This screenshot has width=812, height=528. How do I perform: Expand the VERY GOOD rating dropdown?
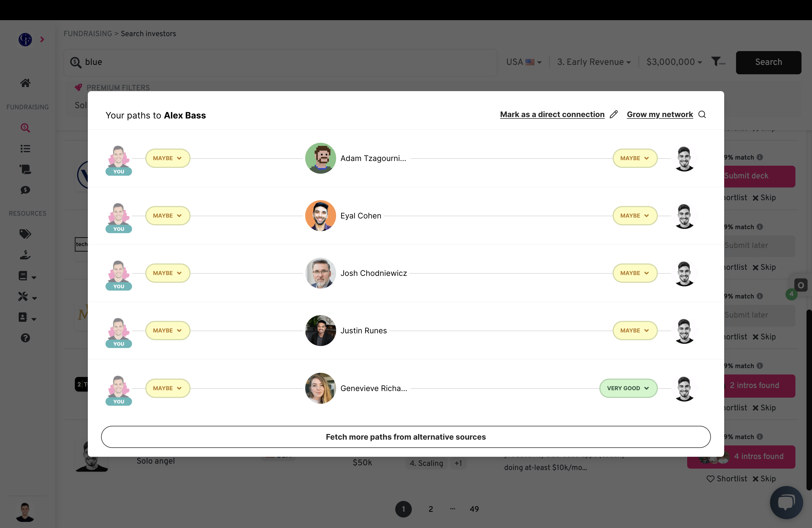pyautogui.click(x=628, y=388)
